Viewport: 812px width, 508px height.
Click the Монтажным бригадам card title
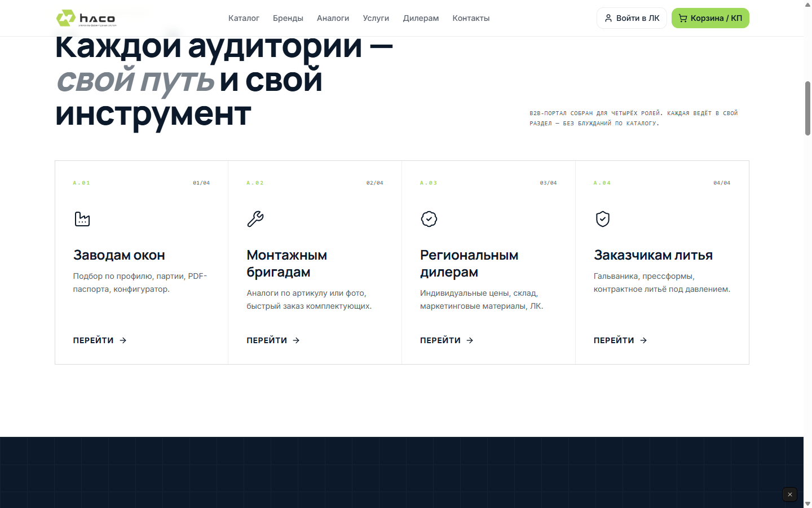pyautogui.click(x=286, y=264)
